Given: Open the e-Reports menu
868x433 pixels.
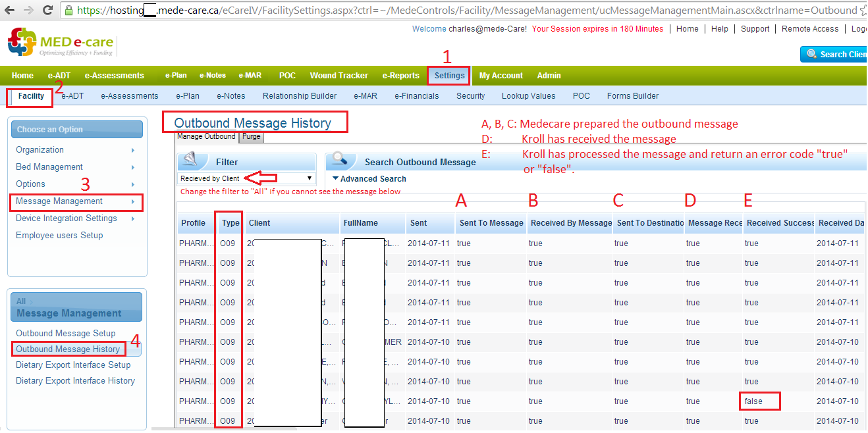Looking at the screenshot, I should (x=400, y=76).
